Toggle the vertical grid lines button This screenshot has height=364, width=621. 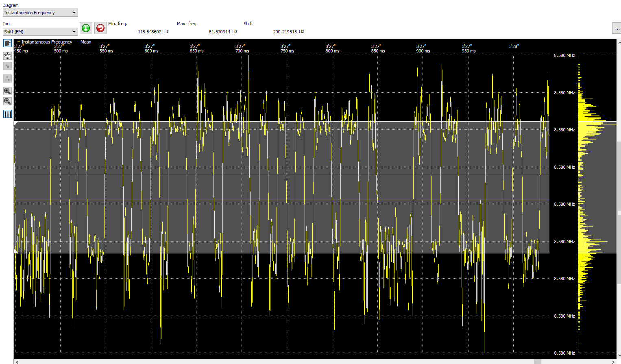click(7, 114)
